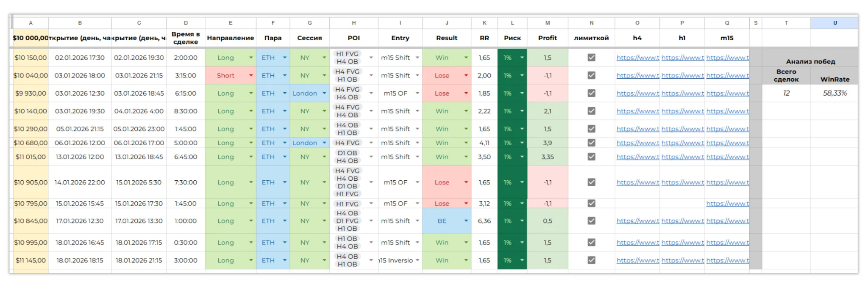Select the Сессия header cell

(x=309, y=38)
